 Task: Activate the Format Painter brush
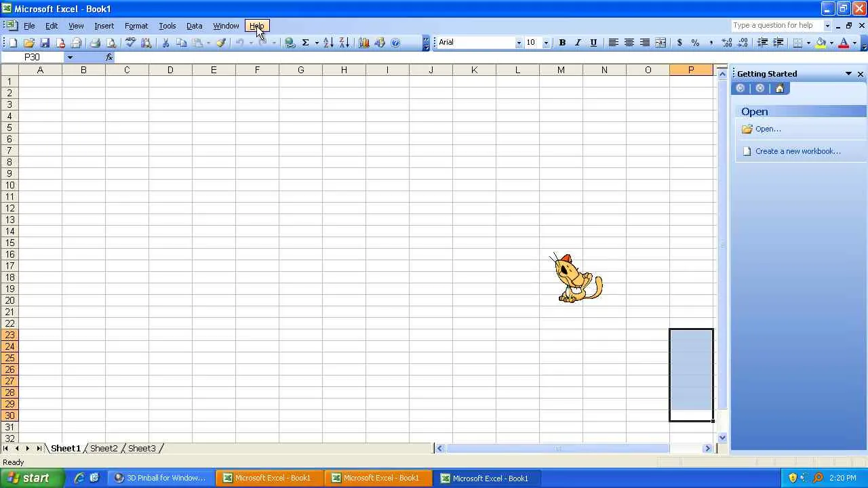(221, 43)
